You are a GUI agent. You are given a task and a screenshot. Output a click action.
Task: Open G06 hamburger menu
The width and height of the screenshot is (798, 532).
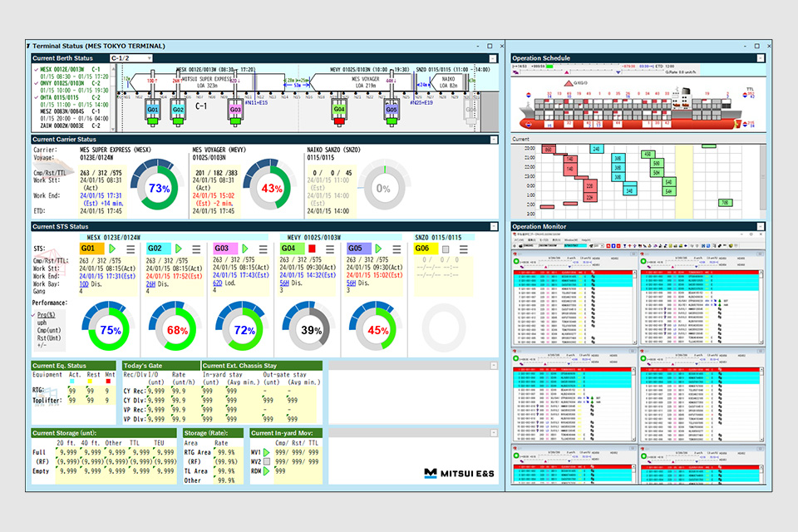click(x=463, y=249)
